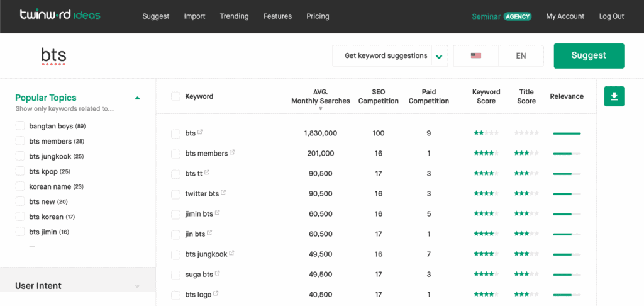Go to the Features page
Image resolution: width=644 pixels, height=306 pixels.
click(277, 16)
